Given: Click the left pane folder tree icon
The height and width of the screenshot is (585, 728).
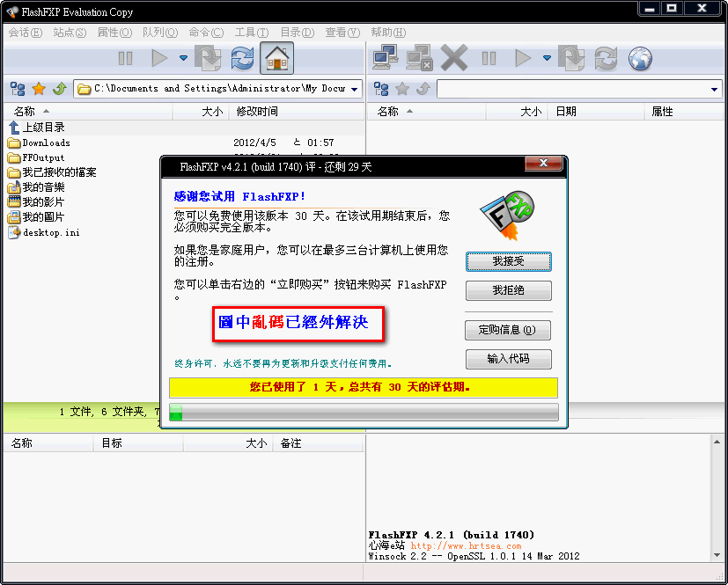Looking at the screenshot, I should click(x=18, y=89).
